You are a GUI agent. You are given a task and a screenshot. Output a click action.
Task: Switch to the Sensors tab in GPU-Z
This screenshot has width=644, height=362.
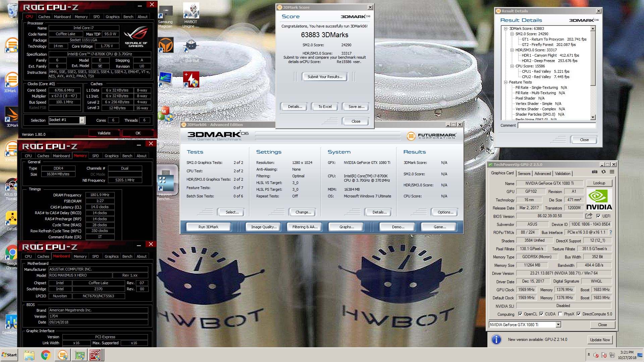click(524, 173)
